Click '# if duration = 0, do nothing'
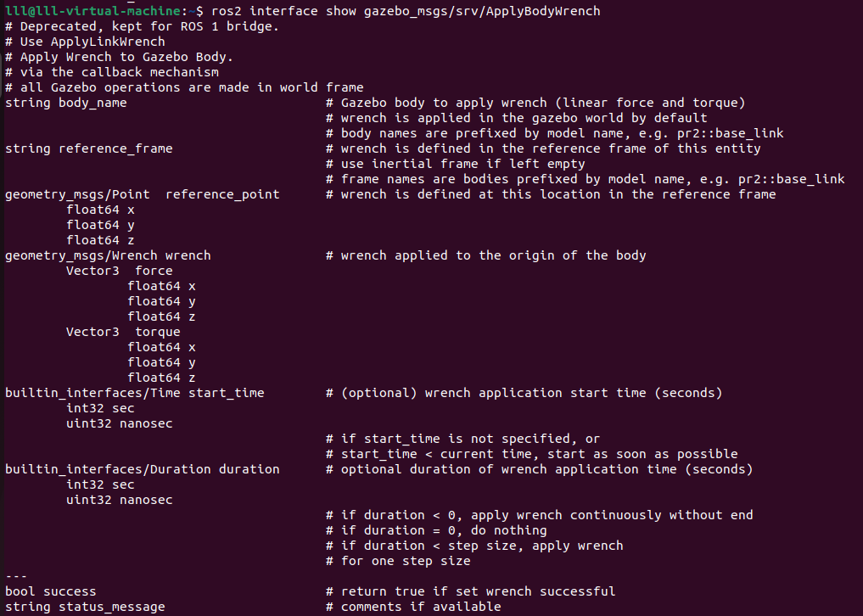The image size is (863, 616). pos(436,530)
